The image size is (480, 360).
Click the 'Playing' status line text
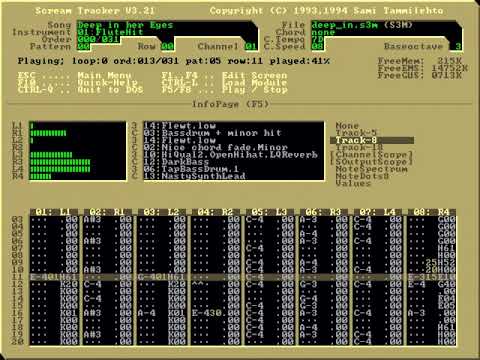(174, 61)
